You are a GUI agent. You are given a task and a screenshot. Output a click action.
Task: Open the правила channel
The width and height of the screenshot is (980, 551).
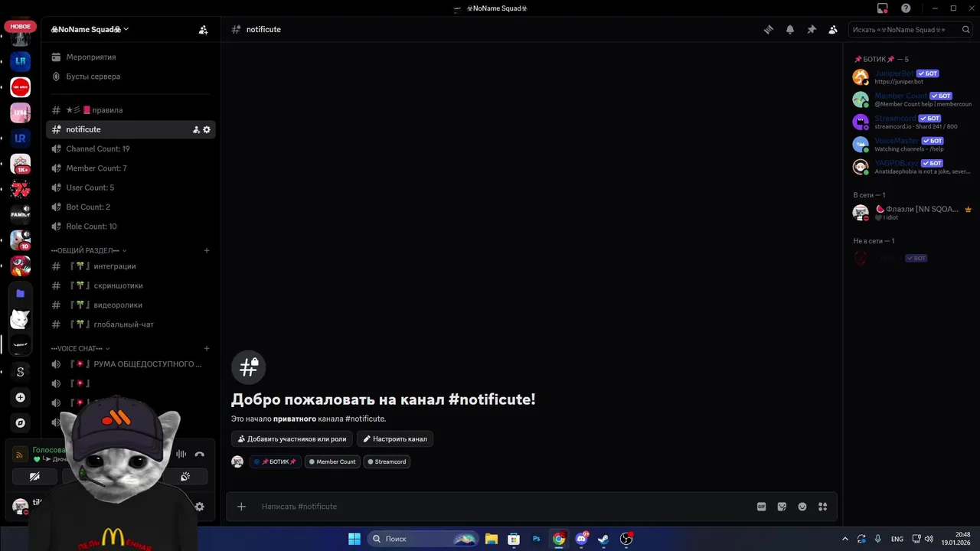coord(130,110)
